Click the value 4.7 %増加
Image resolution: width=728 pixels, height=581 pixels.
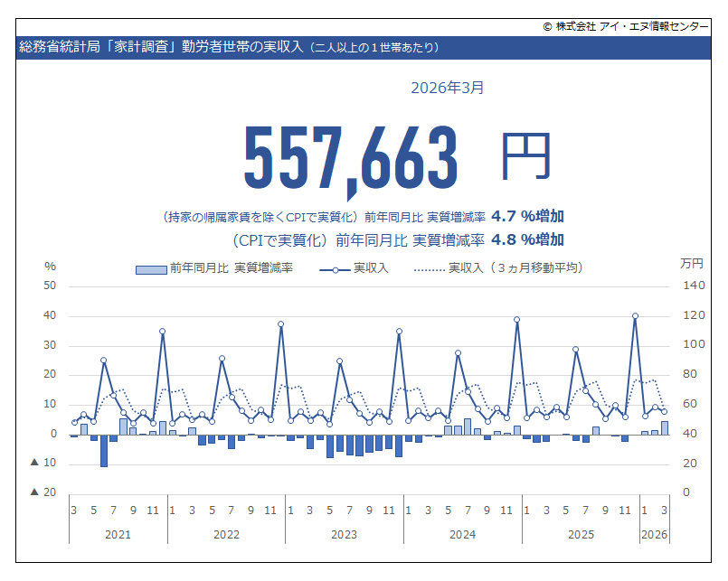coord(527,216)
